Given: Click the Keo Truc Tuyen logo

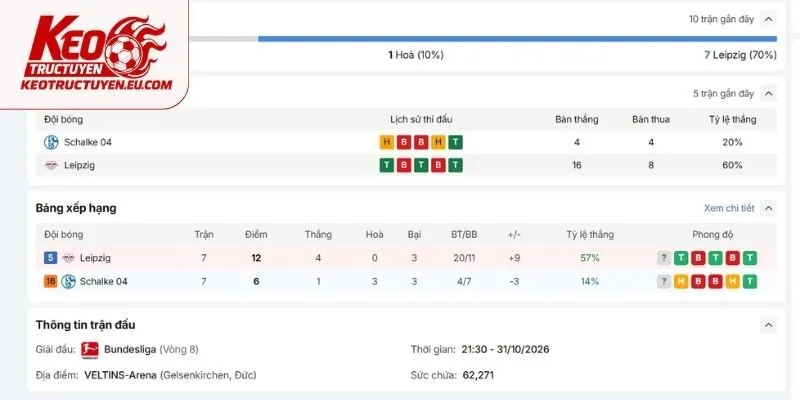Looking at the screenshot, I should [97, 54].
